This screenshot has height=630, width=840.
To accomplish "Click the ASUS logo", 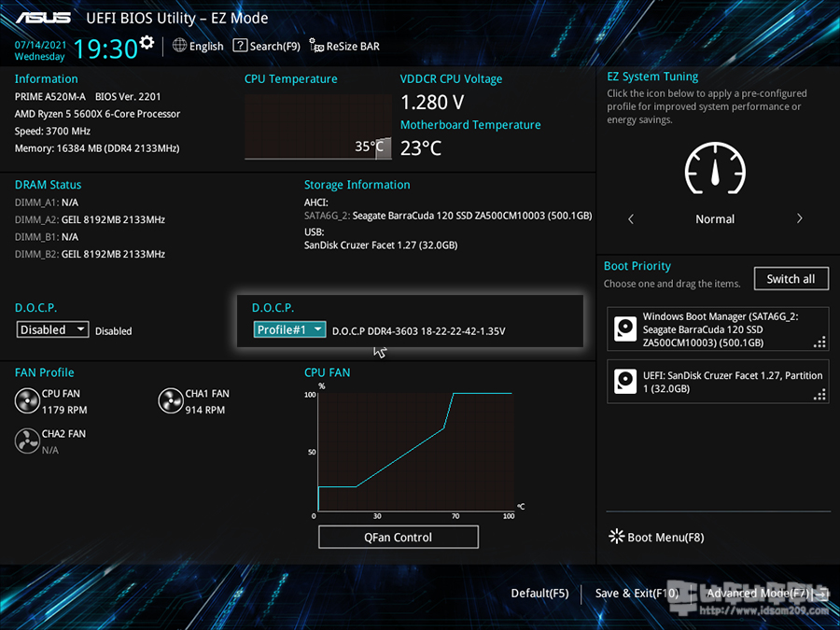I will point(43,18).
